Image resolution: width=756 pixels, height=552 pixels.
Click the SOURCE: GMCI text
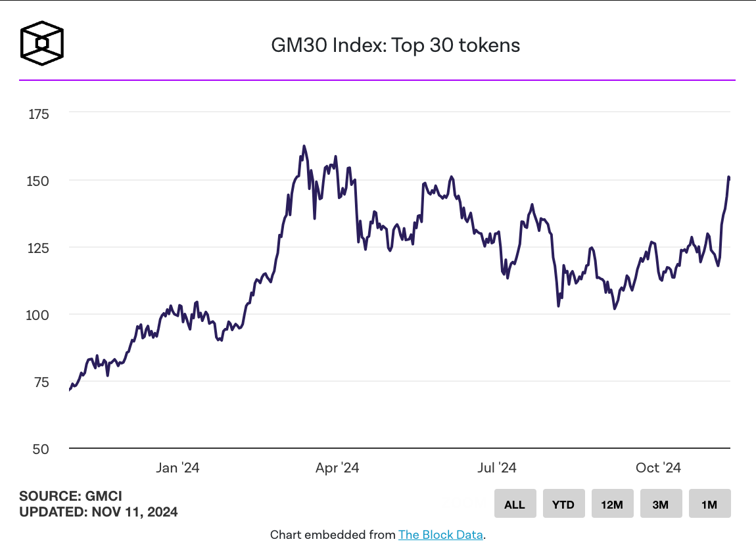click(70, 496)
